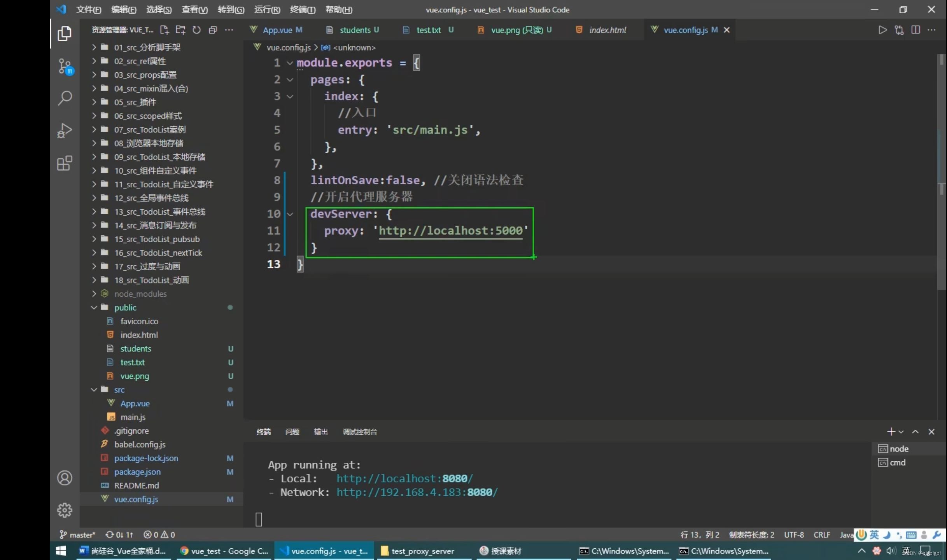The height and width of the screenshot is (560, 947).
Task: Open the Extensions view
Action: pyautogui.click(x=65, y=163)
